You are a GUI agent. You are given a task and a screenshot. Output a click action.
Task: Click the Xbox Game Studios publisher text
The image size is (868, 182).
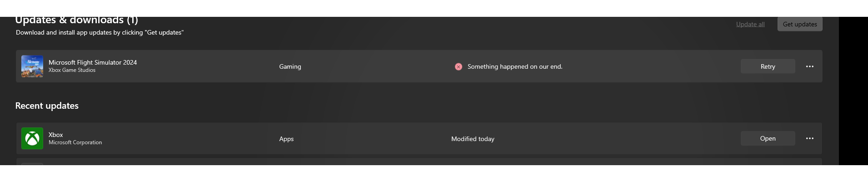[x=72, y=70]
